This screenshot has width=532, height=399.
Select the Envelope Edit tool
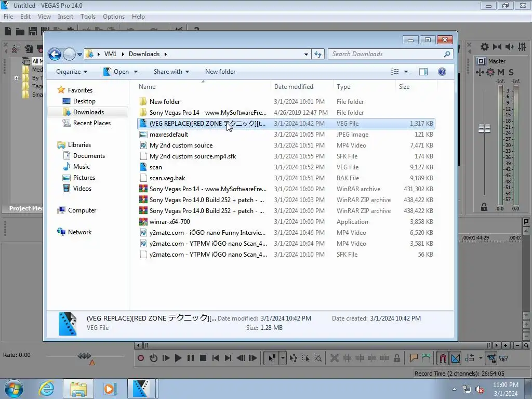[x=294, y=358]
